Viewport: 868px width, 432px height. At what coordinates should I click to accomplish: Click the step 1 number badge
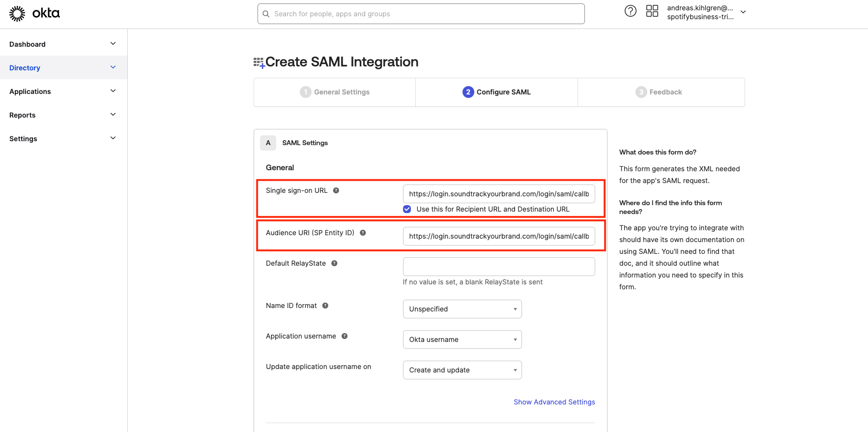tap(306, 92)
